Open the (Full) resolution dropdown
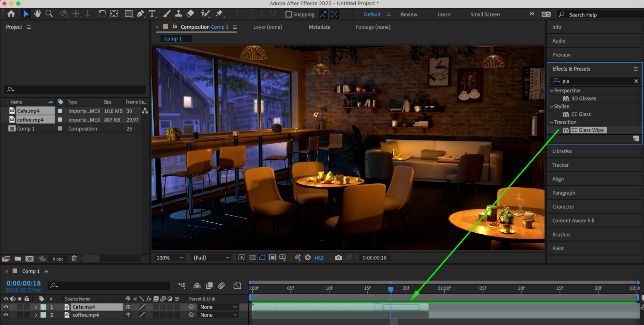The height and width of the screenshot is (325, 644). 211,258
